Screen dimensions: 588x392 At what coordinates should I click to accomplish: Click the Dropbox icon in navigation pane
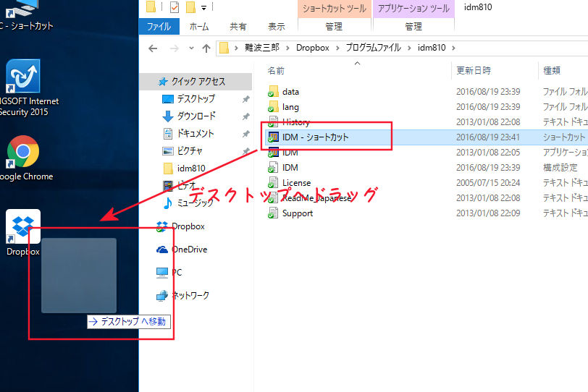coord(162,226)
